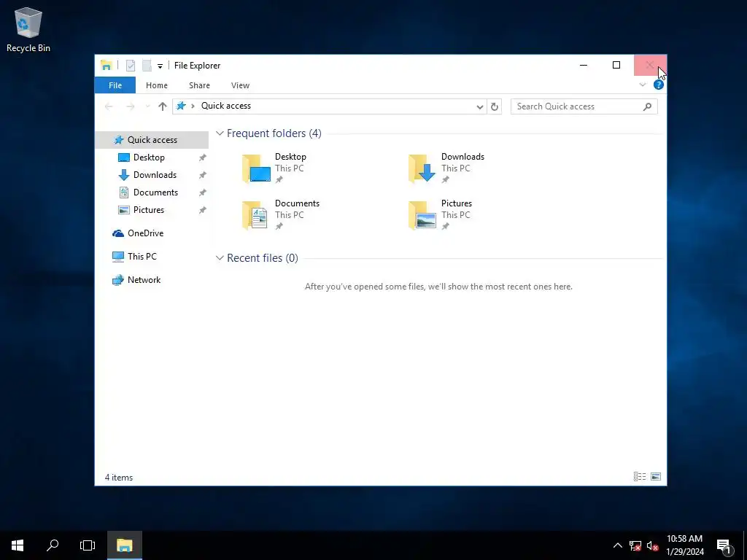Click the pin icon next to sidebar Documents
The image size is (747, 560).
click(203, 192)
